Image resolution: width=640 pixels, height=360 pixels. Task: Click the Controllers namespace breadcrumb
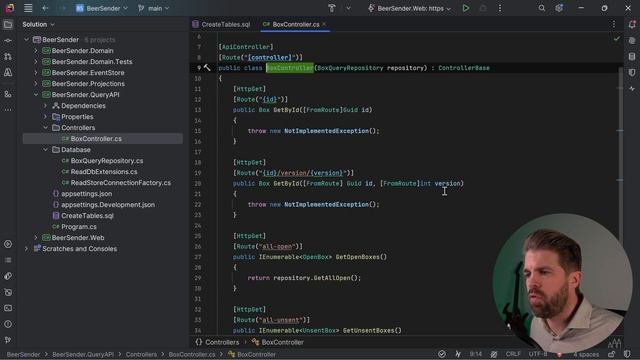[217, 342]
